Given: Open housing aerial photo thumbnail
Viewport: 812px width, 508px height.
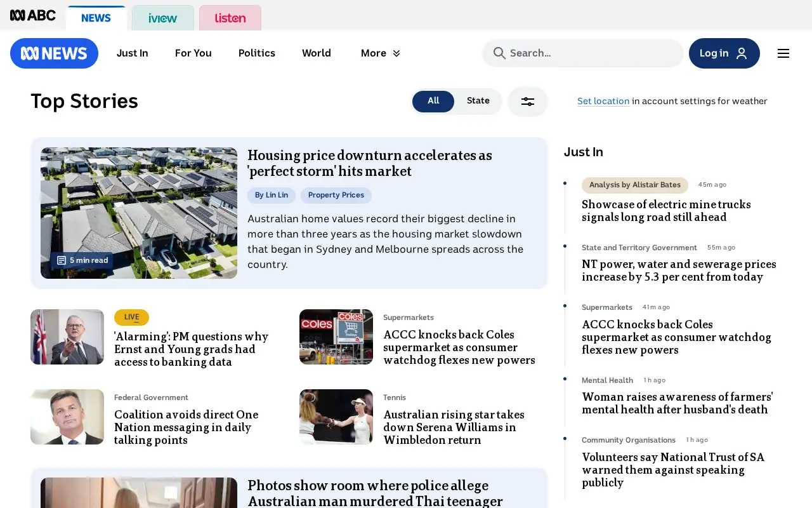Looking at the screenshot, I should 139,213.
